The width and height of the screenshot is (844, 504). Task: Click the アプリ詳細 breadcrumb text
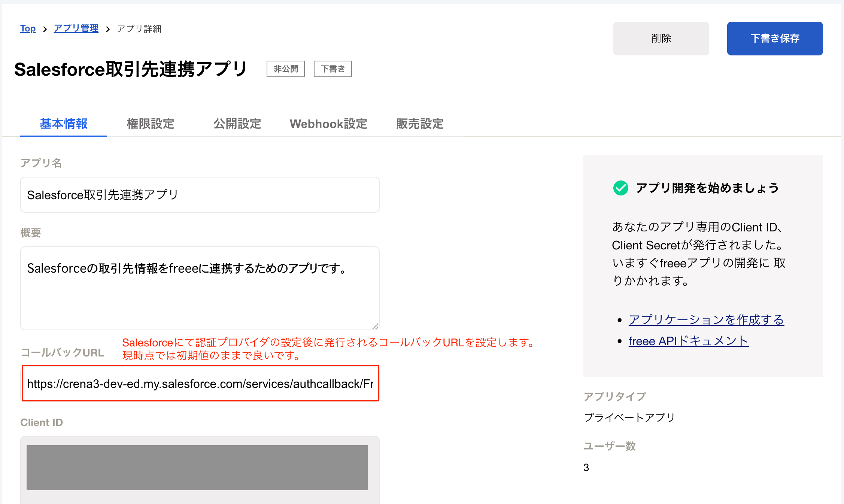[x=139, y=29]
